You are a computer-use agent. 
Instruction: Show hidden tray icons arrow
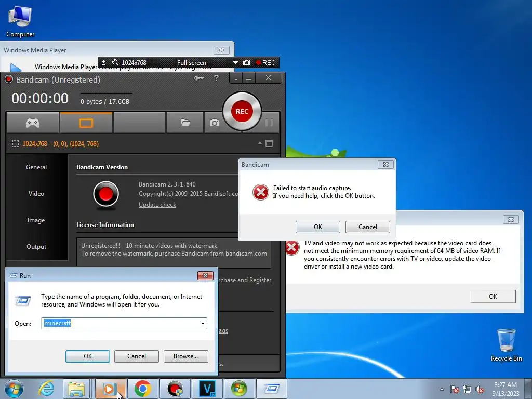pos(442,389)
